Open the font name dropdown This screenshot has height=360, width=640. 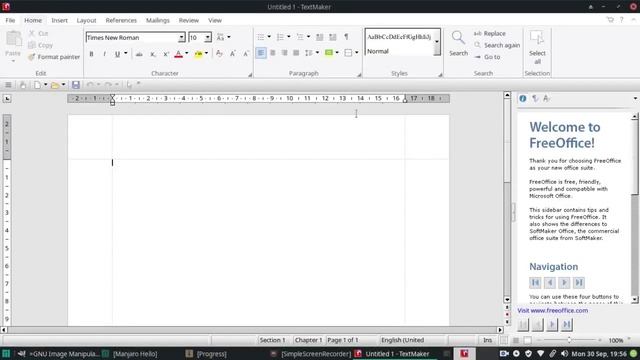181,38
